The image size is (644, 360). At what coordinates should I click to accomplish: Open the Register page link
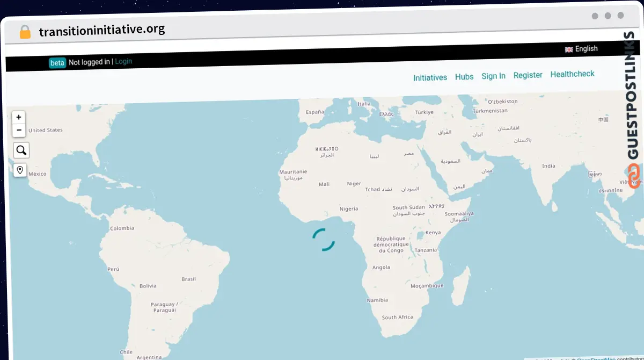pyautogui.click(x=528, y=75)
